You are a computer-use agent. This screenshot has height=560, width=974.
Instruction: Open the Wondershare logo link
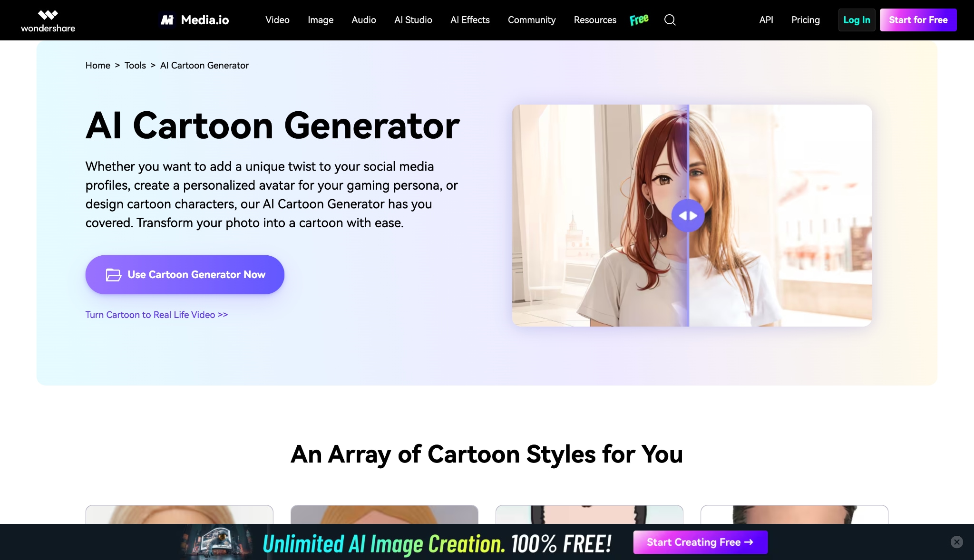[x=48, y=21]
